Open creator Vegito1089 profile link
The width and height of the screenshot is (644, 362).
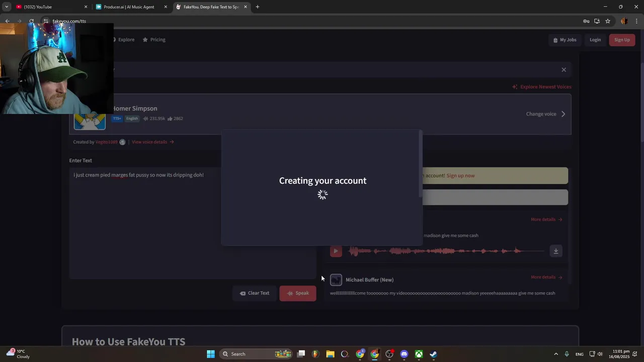point(107,142)
